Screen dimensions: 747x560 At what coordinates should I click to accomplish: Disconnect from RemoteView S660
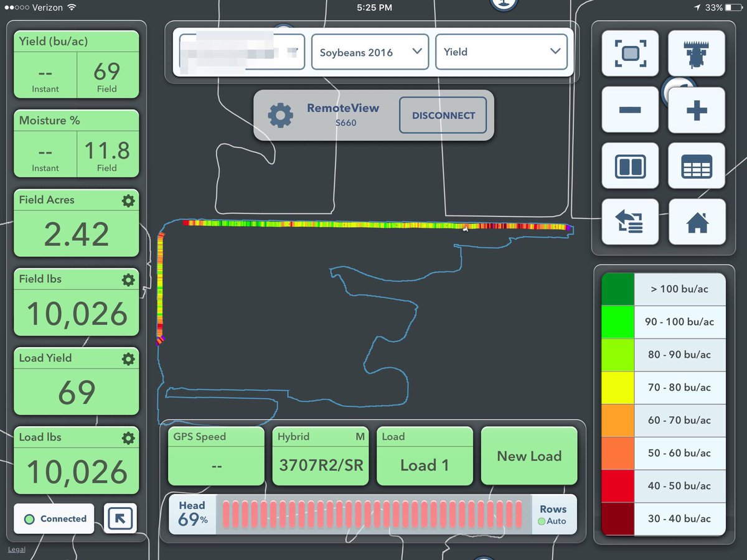[443, 115]
